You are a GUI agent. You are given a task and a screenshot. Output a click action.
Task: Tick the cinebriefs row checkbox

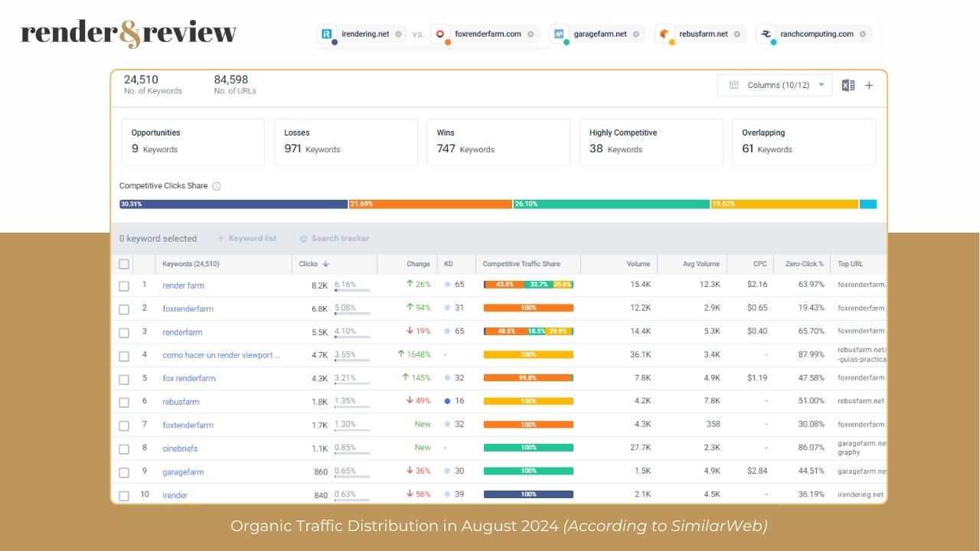point(124,448)
